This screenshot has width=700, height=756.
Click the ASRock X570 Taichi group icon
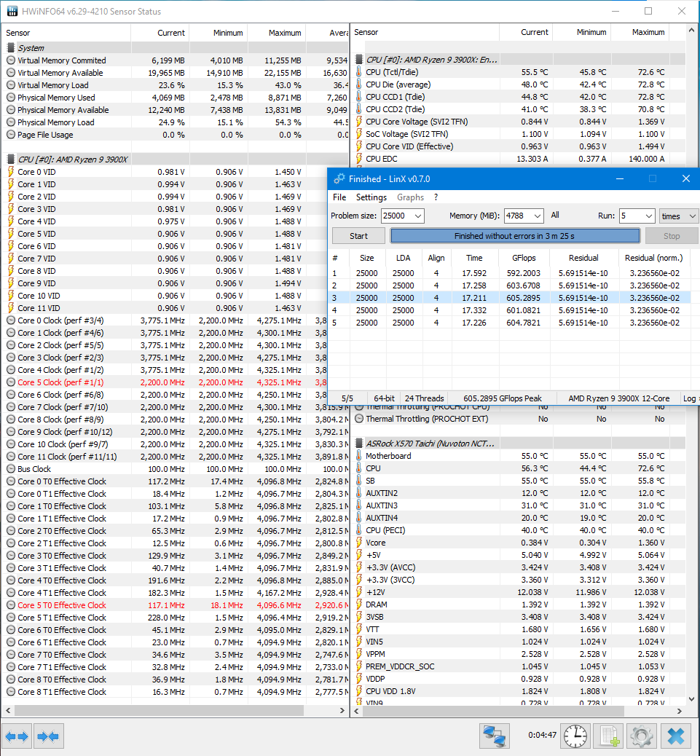pyautogui.click(x=358, y=443)
